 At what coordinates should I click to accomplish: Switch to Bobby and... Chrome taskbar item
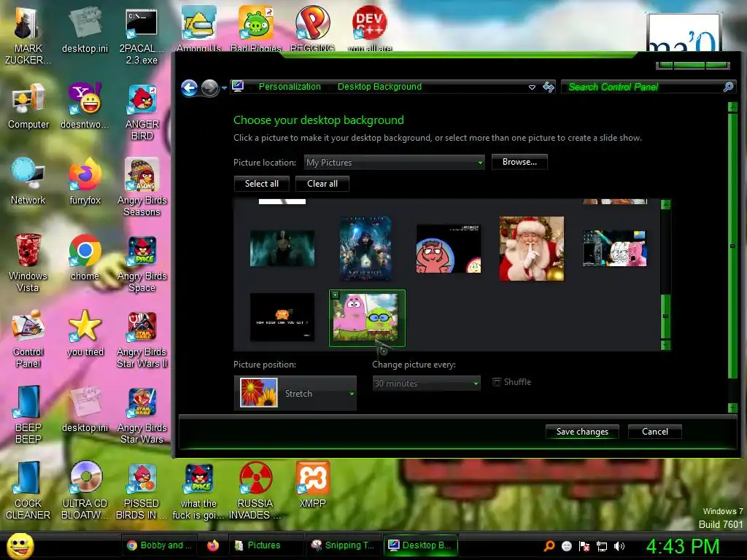(160, 545)
